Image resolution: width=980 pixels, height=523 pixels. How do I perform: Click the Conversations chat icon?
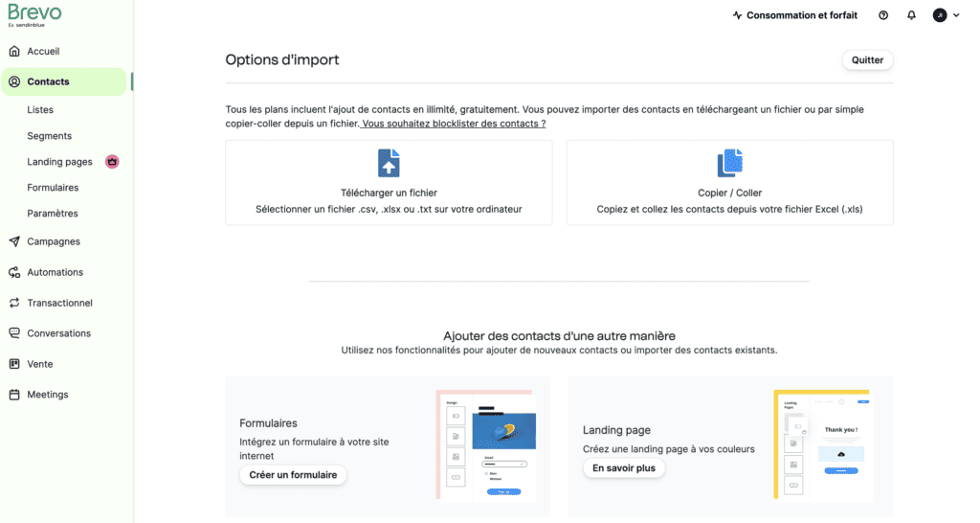tap(14, 333)
